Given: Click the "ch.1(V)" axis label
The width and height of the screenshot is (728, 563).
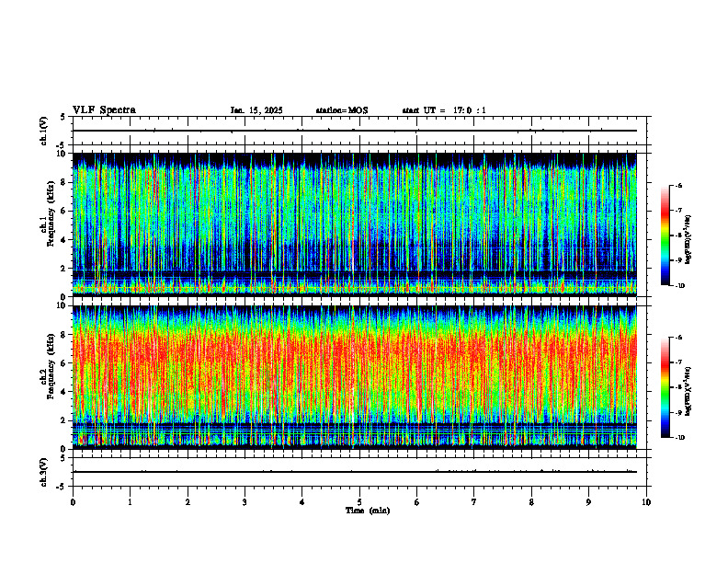Looking at the screenshot, I should [x=44, y=131].
